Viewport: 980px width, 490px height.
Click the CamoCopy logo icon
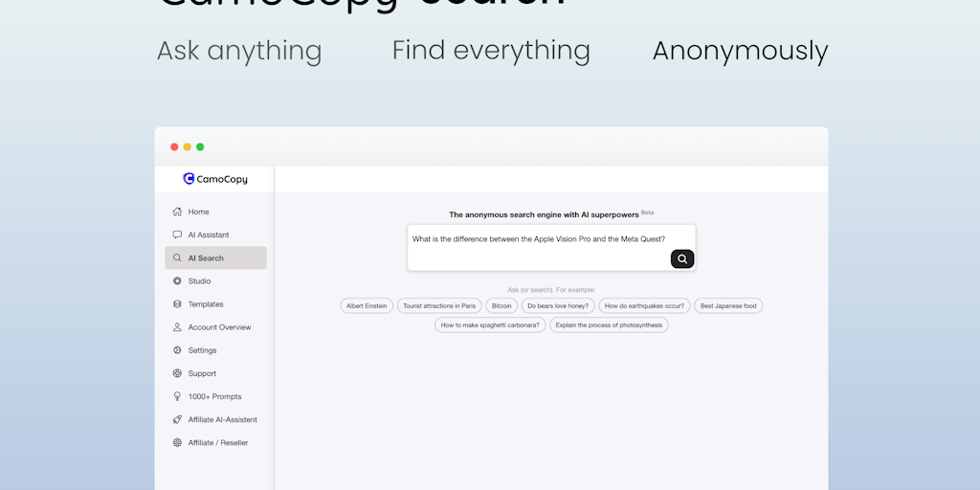coord(189,179)
